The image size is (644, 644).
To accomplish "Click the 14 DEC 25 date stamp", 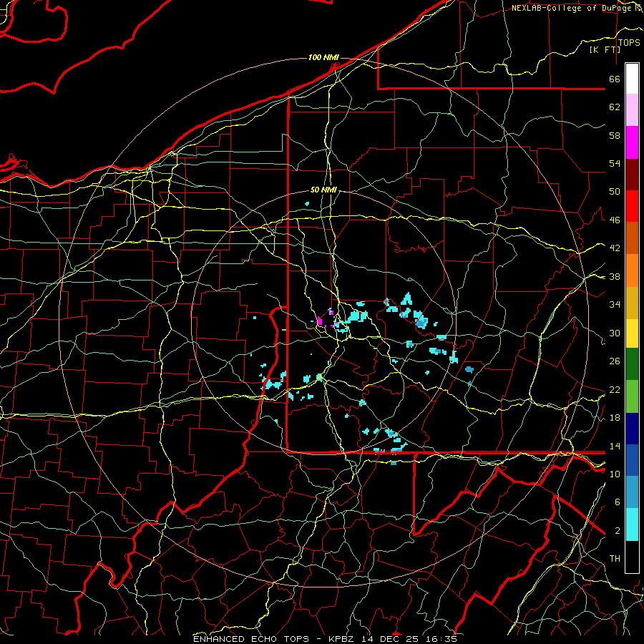I will 390,639.
